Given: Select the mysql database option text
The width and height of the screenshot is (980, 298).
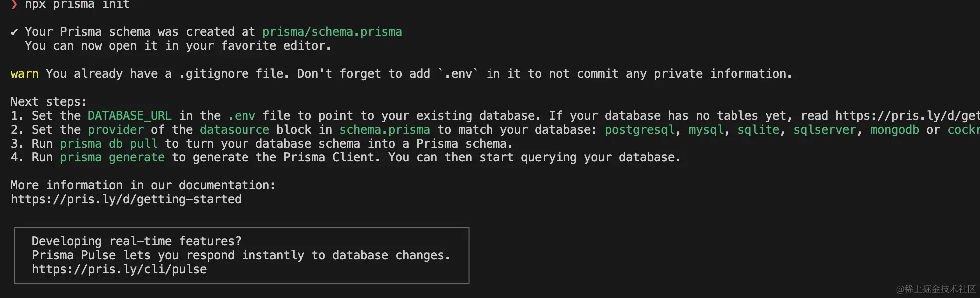Looking at the screenshot, I should [706, 130].
